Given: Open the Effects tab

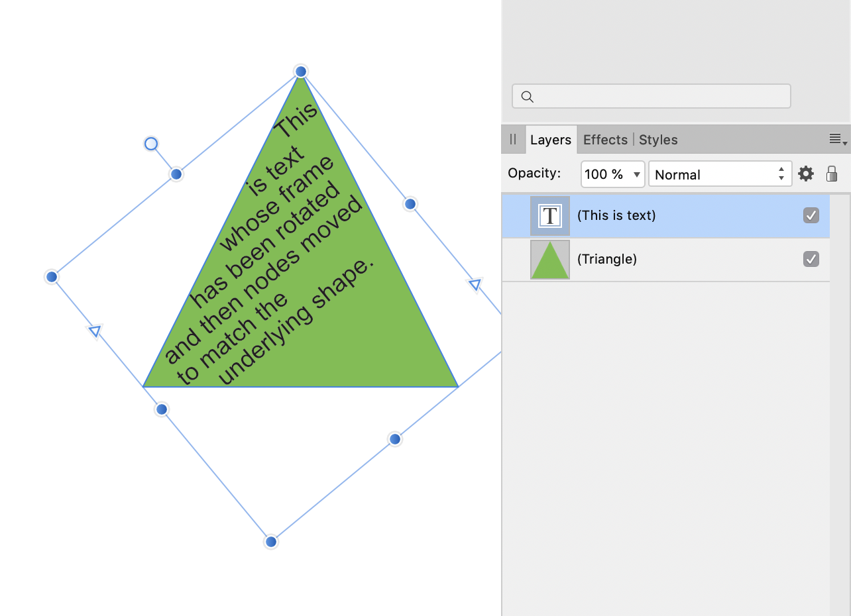Looking at the screenshot, I should tap(605, 140).
